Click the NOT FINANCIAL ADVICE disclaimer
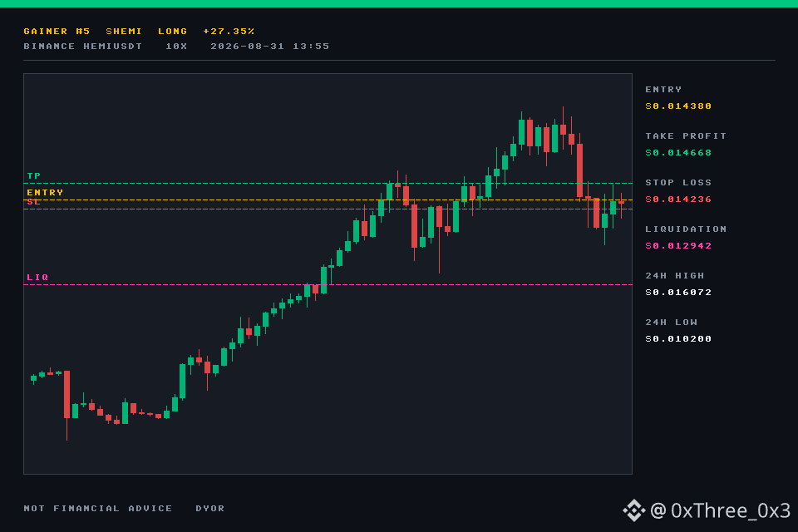The image size is (798, 532). tap(98, 509)
